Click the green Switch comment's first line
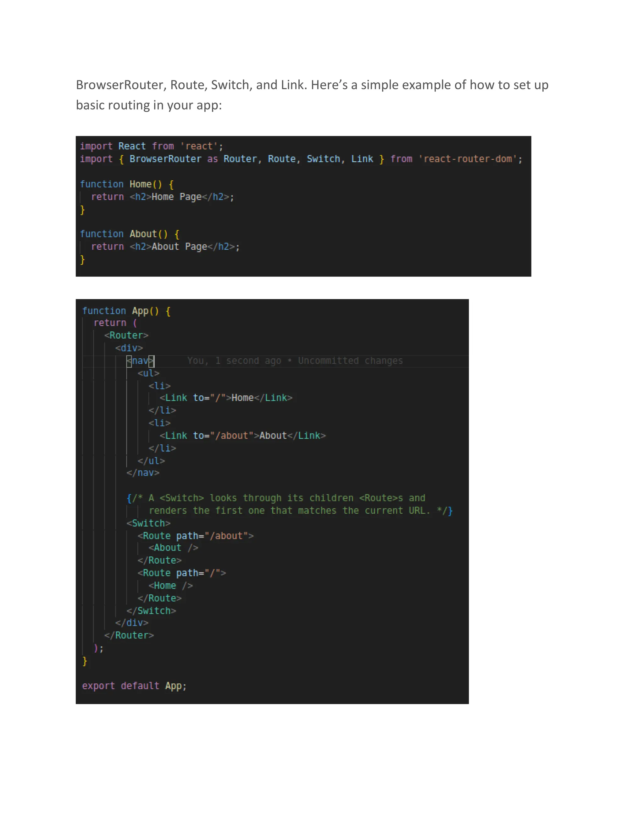The height and width of the screenshot is (833, 644). pos(276,498)
